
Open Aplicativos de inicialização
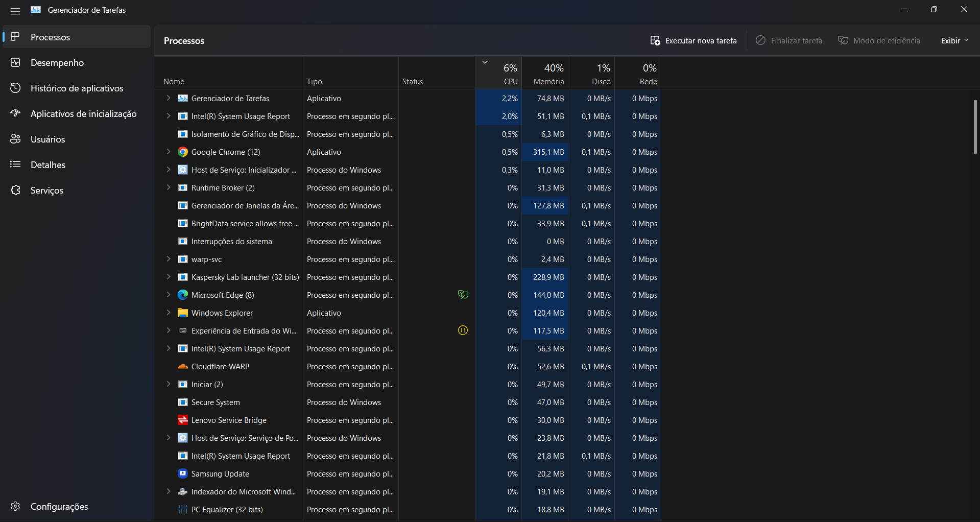pyautogui.click(x=77, y=113)
